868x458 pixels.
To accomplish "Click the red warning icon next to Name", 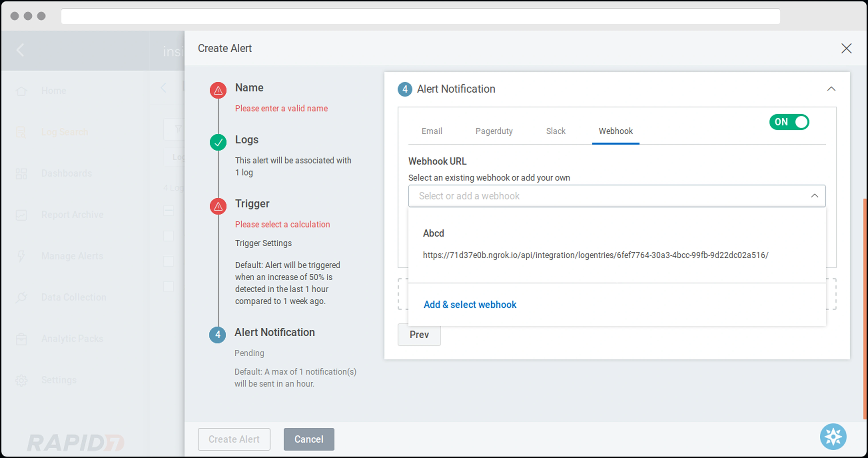I will 218,90.
